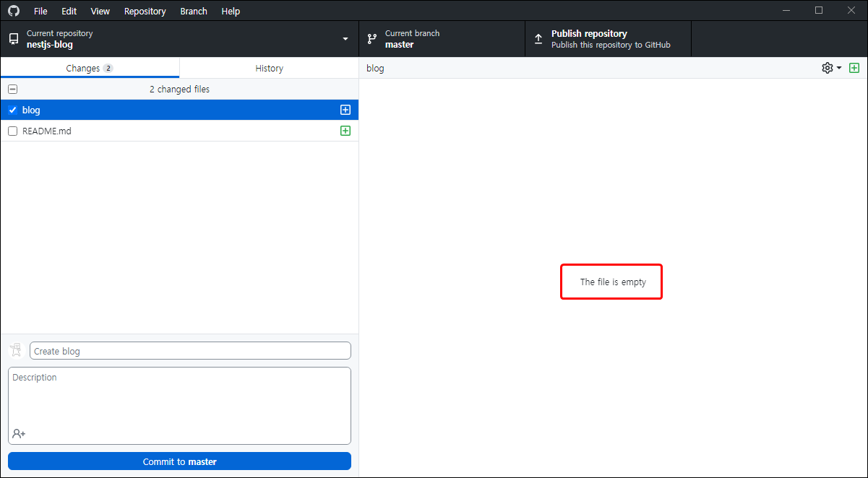Click the upload icon next to Publish repository
Image resolution: width=868 pixels, height=478 pixels.
[538, 38]
